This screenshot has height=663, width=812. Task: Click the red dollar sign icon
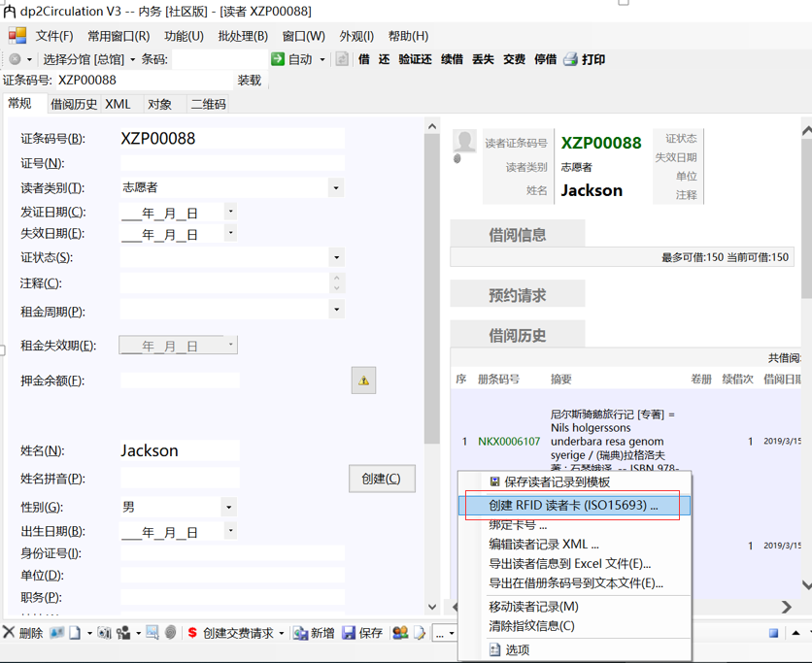click(192, 633)
